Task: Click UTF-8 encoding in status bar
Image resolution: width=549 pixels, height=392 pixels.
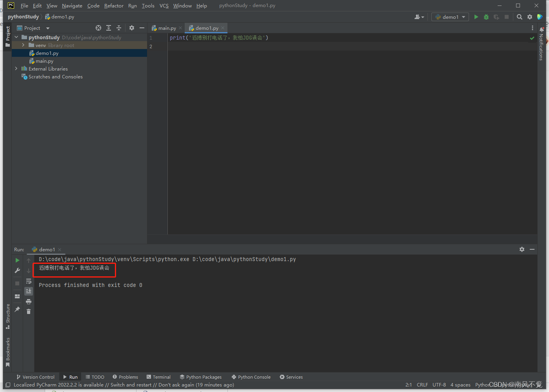Action: click(439, 385)
